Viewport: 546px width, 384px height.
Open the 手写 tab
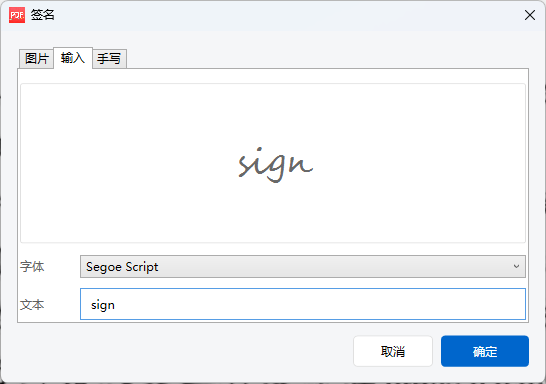point(109,58)
